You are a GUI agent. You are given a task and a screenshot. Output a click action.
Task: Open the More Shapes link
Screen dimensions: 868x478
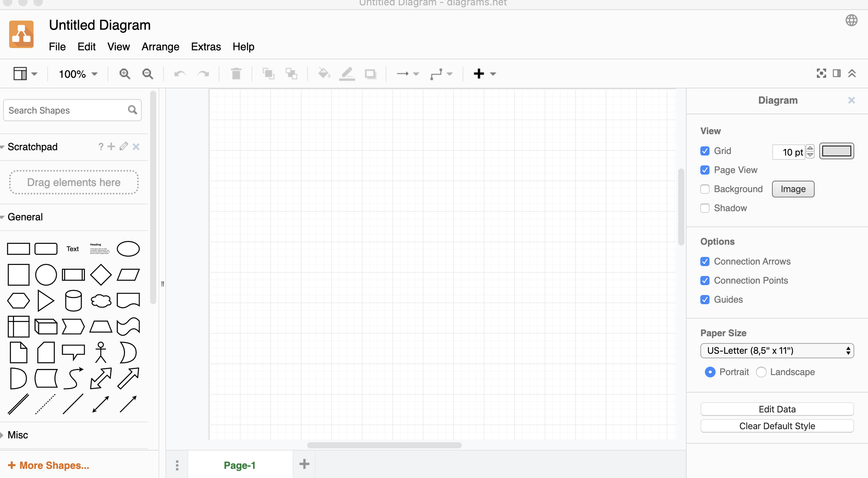[x=49, y=465]
